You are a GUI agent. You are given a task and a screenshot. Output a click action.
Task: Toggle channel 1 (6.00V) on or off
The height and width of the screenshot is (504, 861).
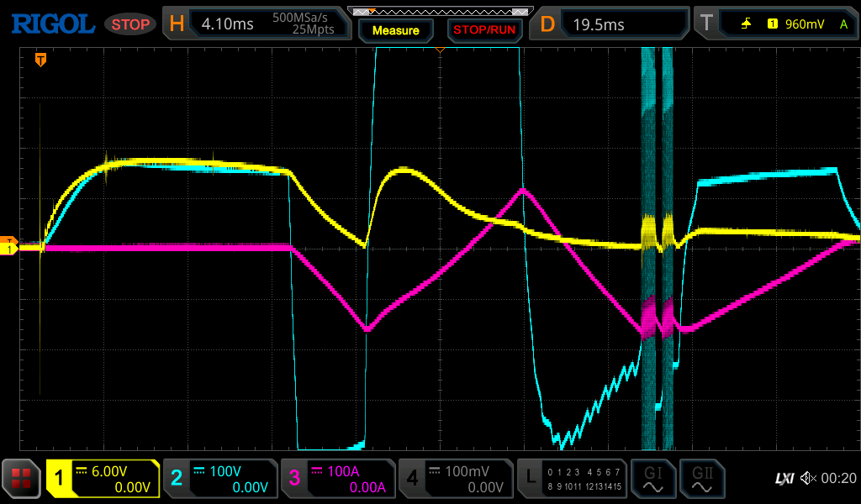[x=103, y=479]
